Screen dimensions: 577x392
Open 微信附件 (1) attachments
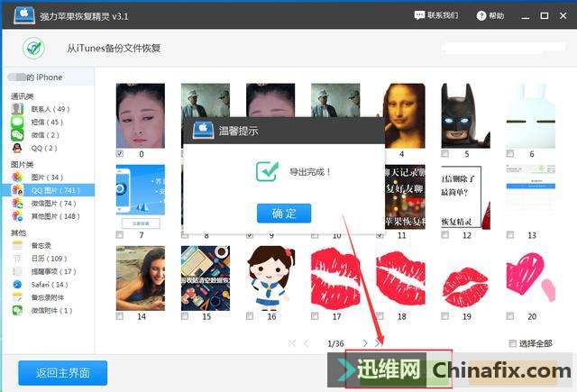tap(51, 310)
